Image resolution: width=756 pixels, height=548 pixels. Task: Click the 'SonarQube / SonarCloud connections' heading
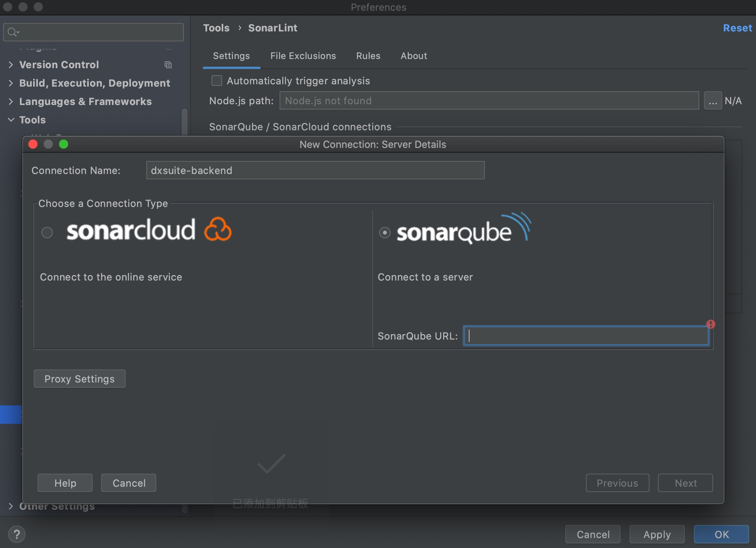pyautogui.click(x=300, y=127)
